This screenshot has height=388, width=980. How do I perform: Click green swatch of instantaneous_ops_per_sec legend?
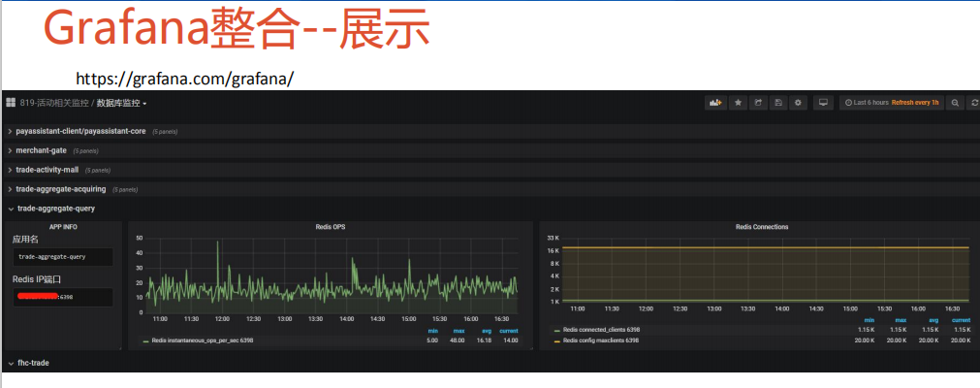click(146, 341)
